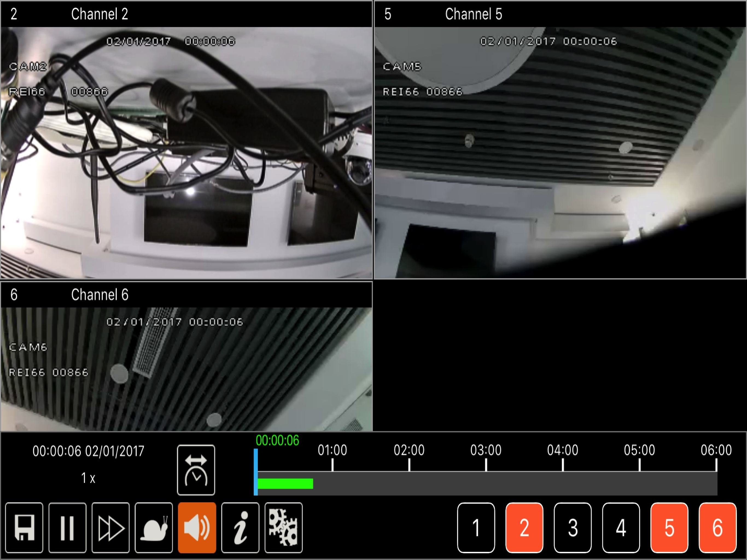Enable channel 4 button
This screenshot has height=560, width=747.
pos(621,527)
